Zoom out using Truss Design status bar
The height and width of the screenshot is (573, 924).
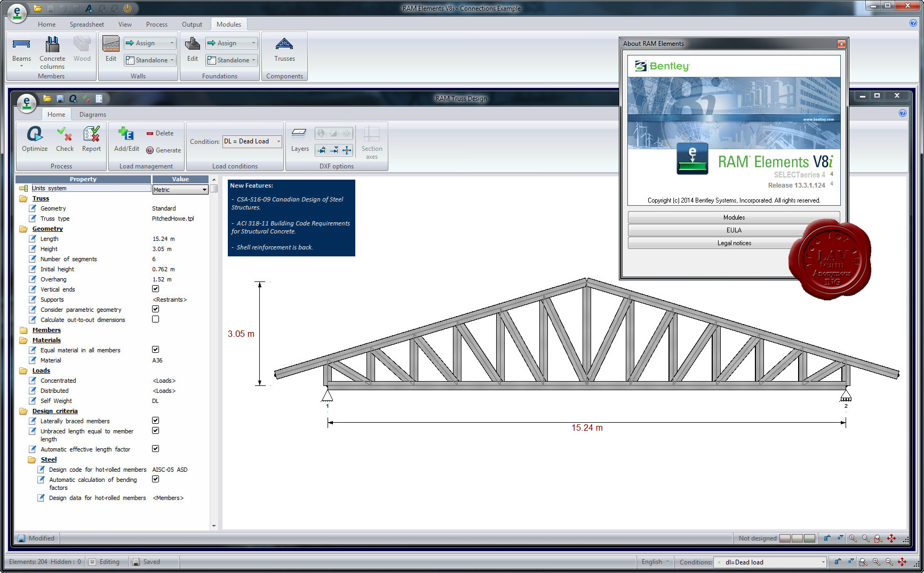866,538
